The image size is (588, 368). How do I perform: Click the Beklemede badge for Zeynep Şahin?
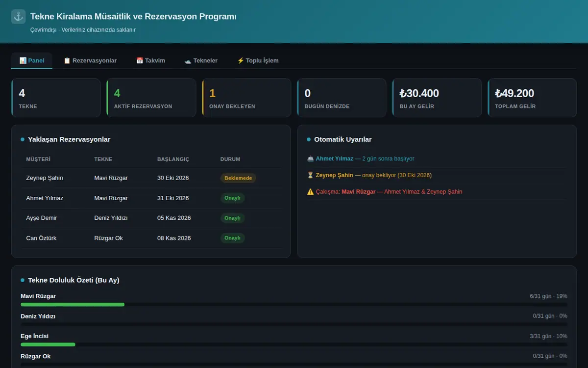click(238, 178)
